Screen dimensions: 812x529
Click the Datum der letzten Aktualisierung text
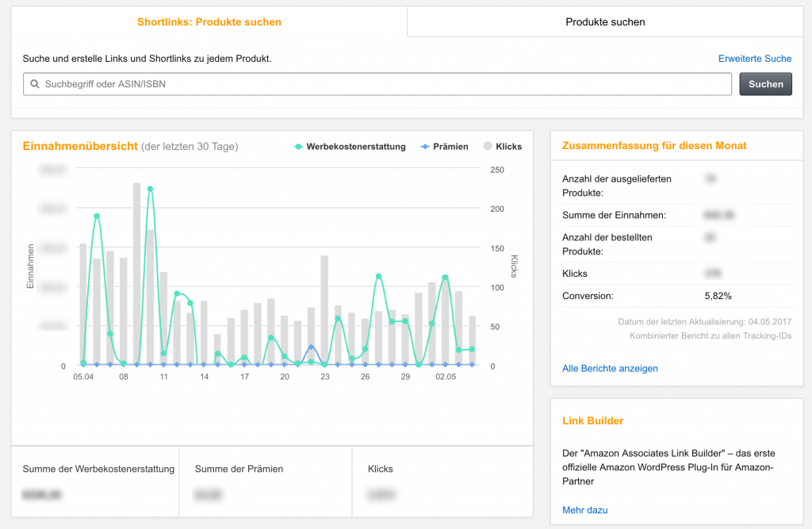click(704, 322)
